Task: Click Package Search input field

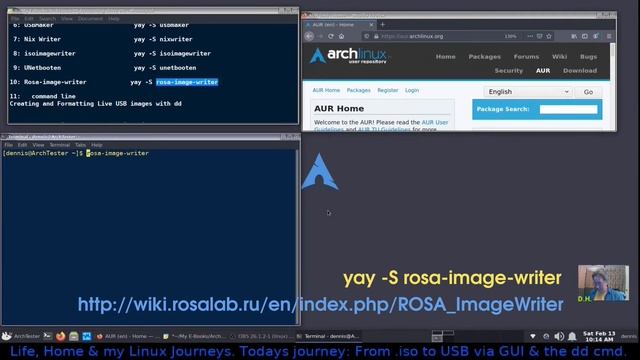Action: coord(568,109)
